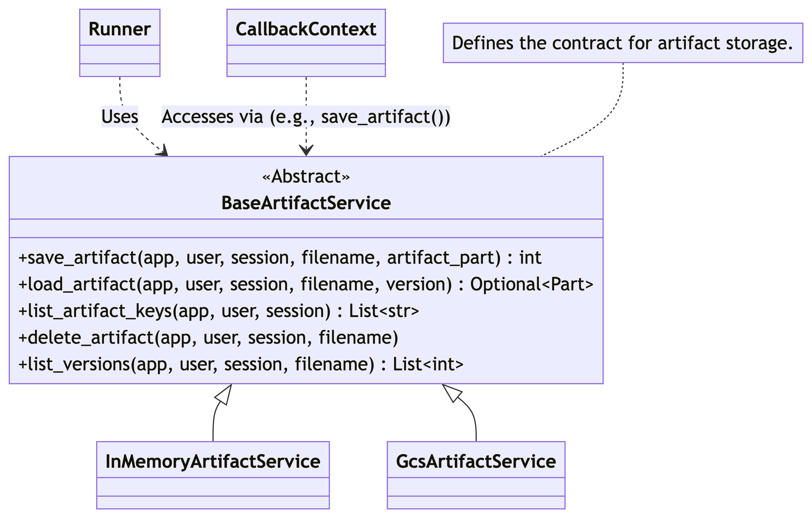Select the GcsArtifactService class title

point(476,461)
